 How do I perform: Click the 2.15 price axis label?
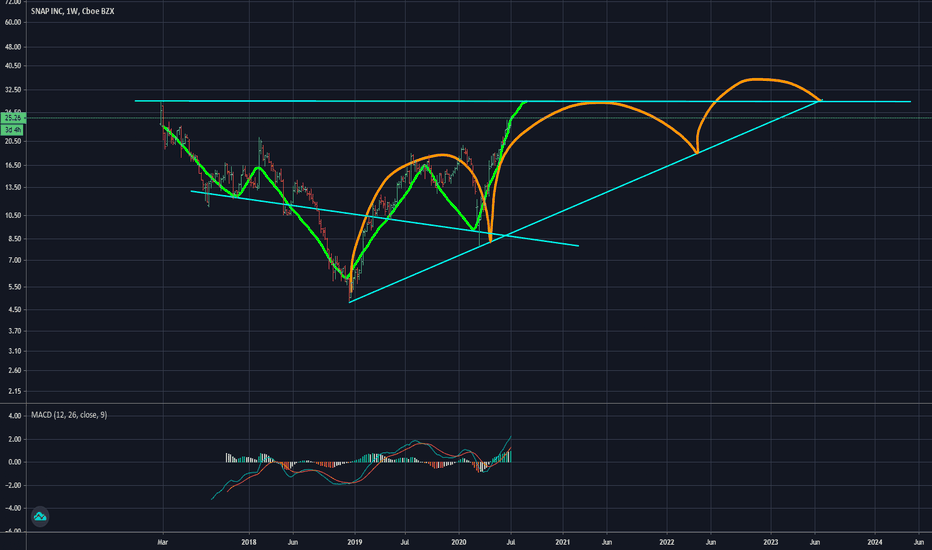click(14, 391)
